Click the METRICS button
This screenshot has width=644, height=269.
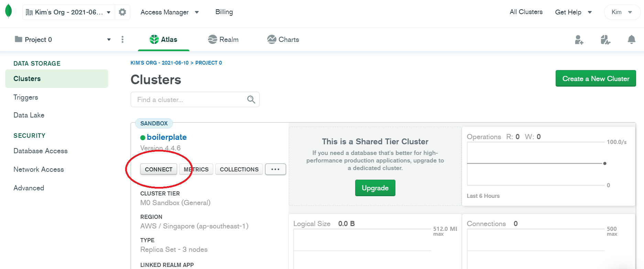(196, 169)
